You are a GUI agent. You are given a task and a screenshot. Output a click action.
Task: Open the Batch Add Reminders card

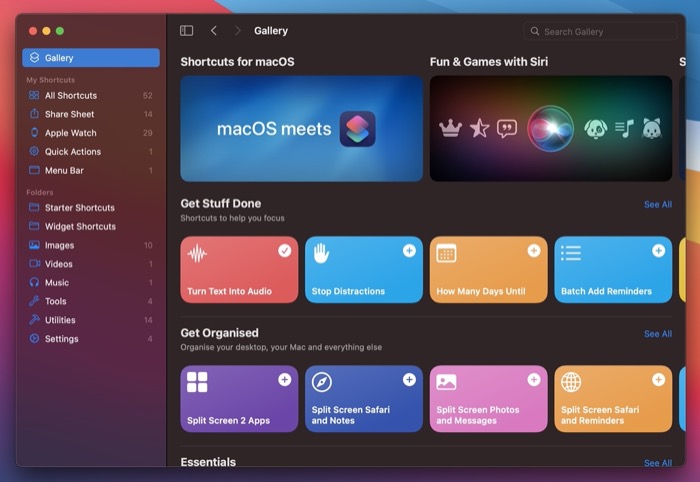click(613, 270)
